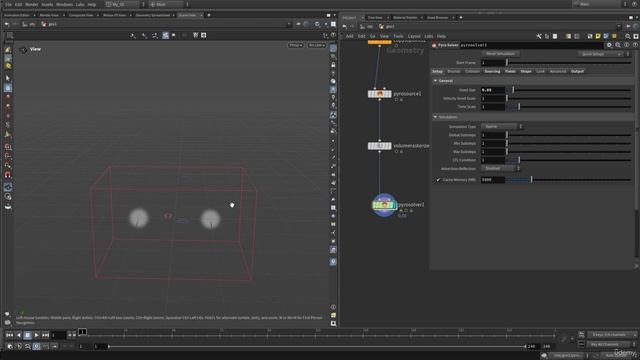Screen dimensions: 640x360
Task: Open Windows menu
Action: pos(64,4)
